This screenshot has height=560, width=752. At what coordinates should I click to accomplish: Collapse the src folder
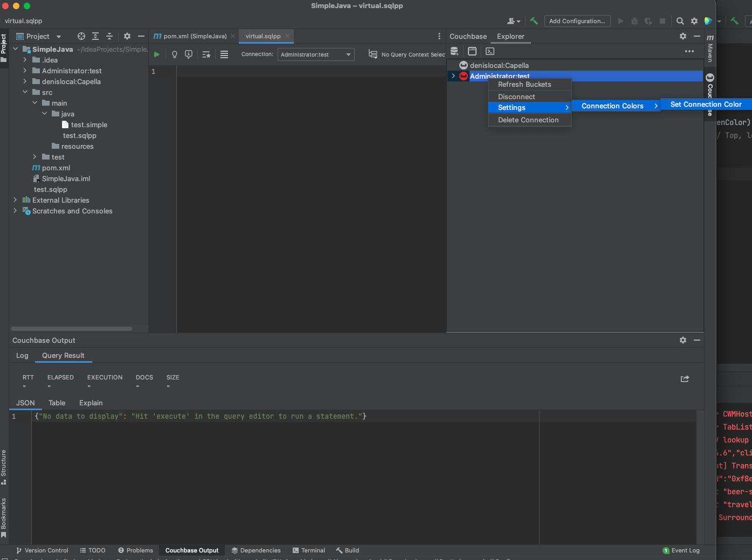pyautogui.click(x=25, y=92)
